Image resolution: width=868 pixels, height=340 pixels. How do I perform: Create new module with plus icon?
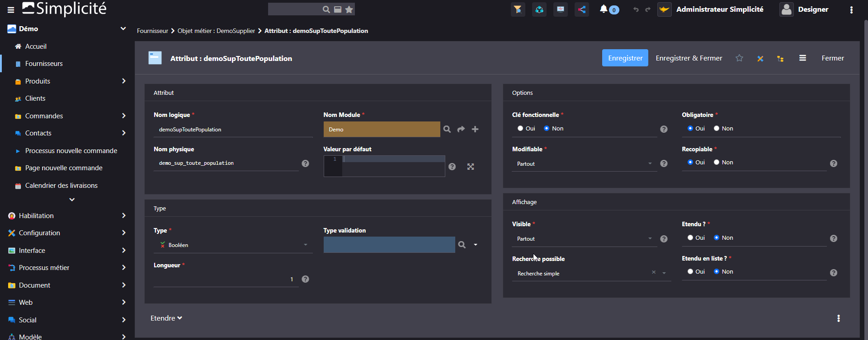coord(475,129)
